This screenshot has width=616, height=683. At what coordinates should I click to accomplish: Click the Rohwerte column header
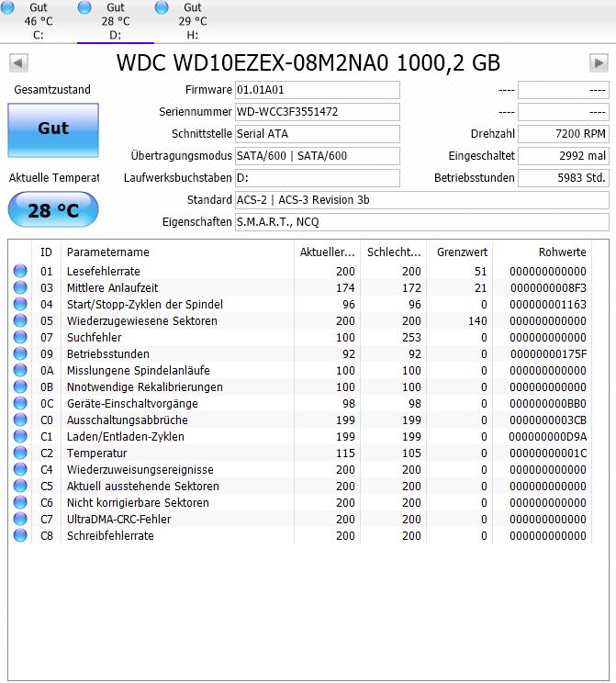click(x=542, y=252)
